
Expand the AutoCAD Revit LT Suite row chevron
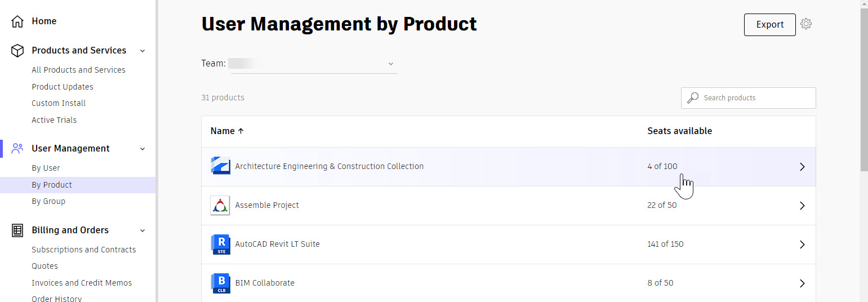[802, 245]
